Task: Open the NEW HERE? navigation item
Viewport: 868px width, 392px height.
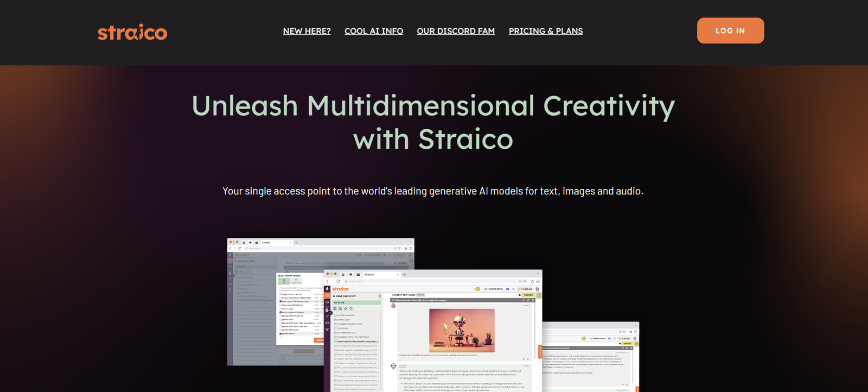Action: point(307,31)
